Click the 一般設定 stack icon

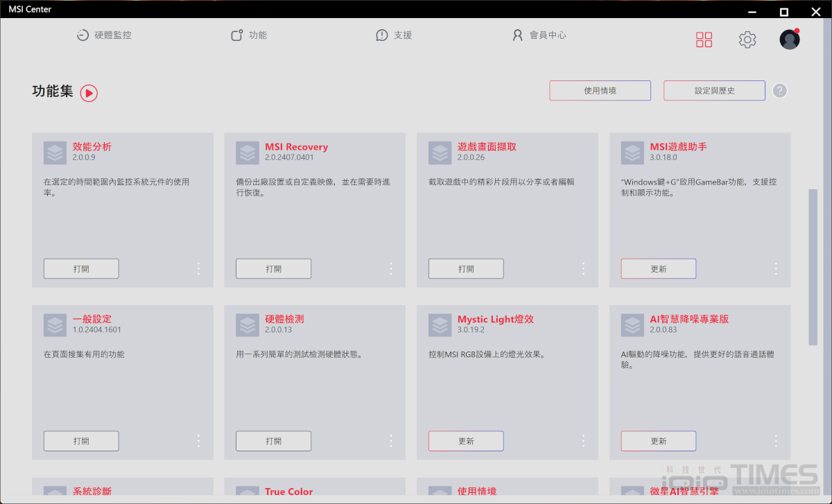point(55,325)
